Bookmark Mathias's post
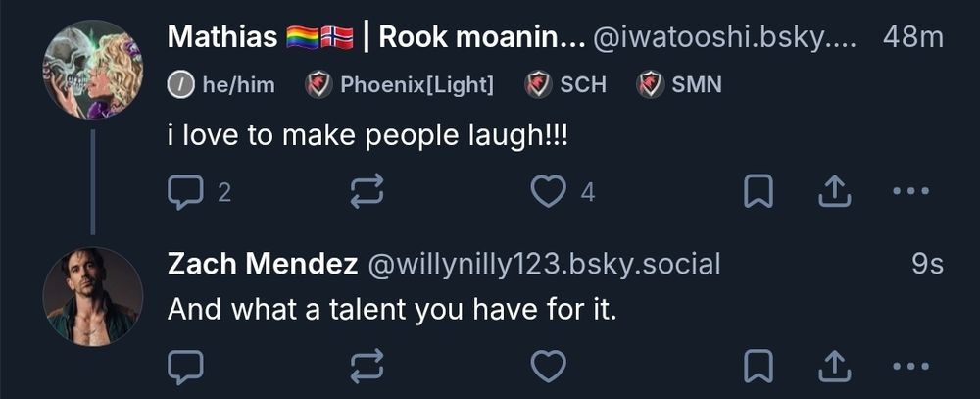The height and width of the screenshot is (399, 980). (759, 191)
